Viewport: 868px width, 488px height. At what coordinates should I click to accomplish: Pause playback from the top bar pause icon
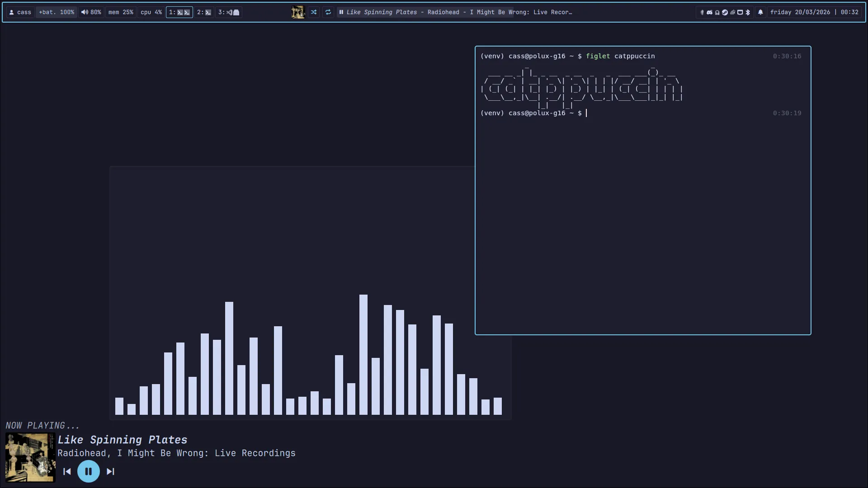(x=342, y=12)
